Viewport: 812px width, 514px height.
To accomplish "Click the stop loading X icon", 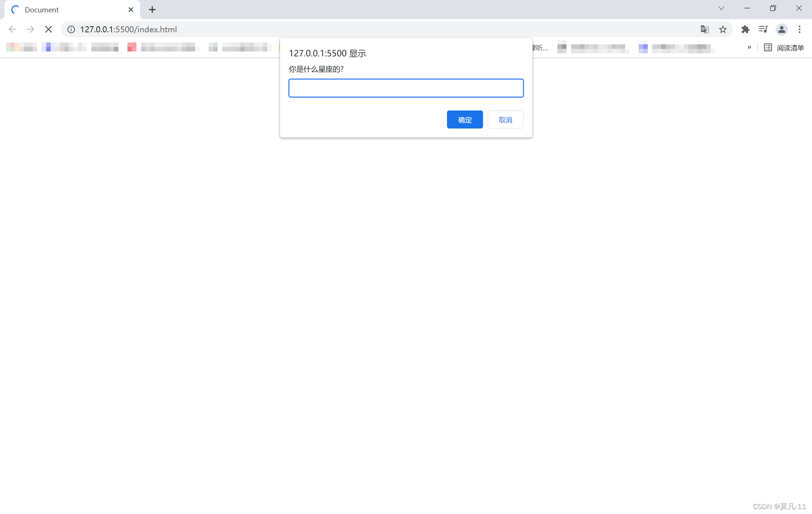I will click(x=48, y=29).
